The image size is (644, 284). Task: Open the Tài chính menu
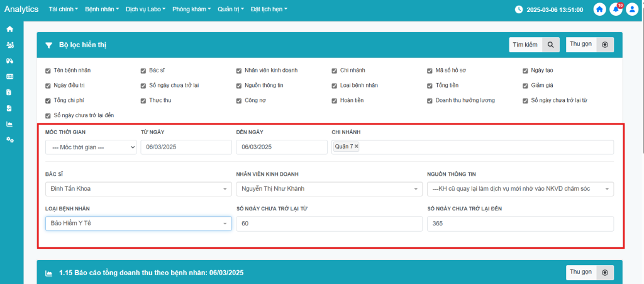click(x=64, y=9)
